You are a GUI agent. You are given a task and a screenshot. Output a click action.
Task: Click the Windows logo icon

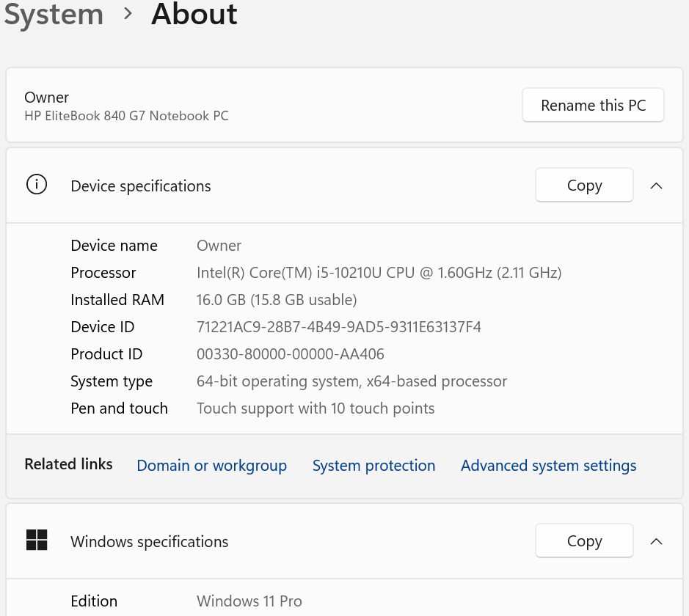tap(37, 540)
